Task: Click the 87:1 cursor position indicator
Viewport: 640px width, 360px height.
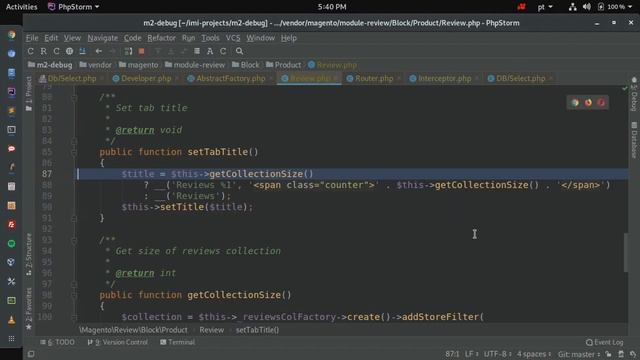Action: (452, 354)
